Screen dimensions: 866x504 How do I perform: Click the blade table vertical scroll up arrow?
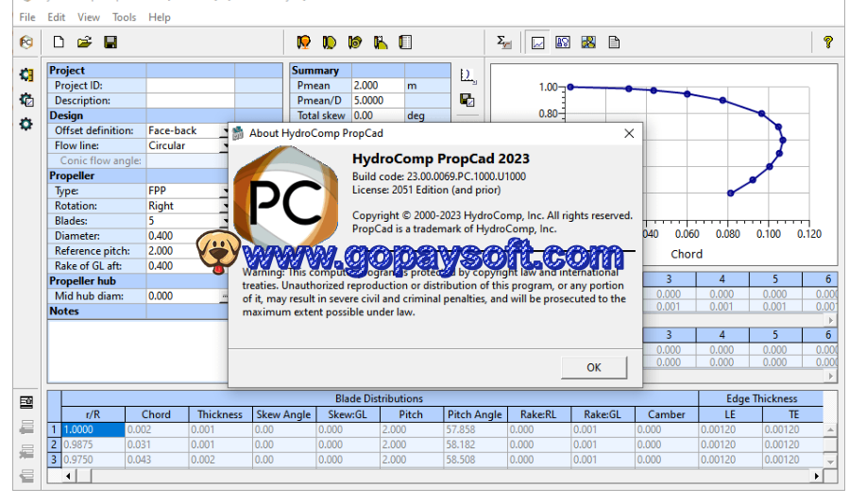[x=831, y=429]
